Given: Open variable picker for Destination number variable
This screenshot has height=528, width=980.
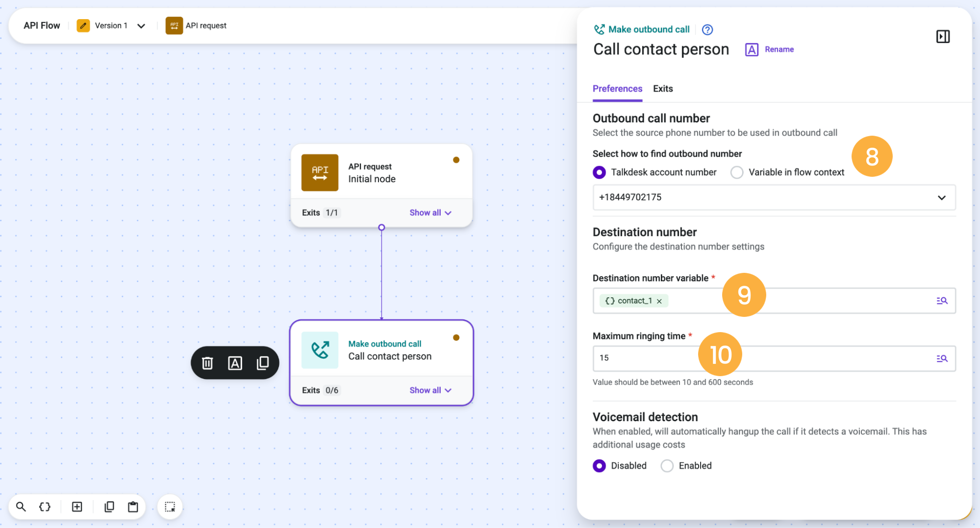Looking at the screenshot, I should pos(942,301).
